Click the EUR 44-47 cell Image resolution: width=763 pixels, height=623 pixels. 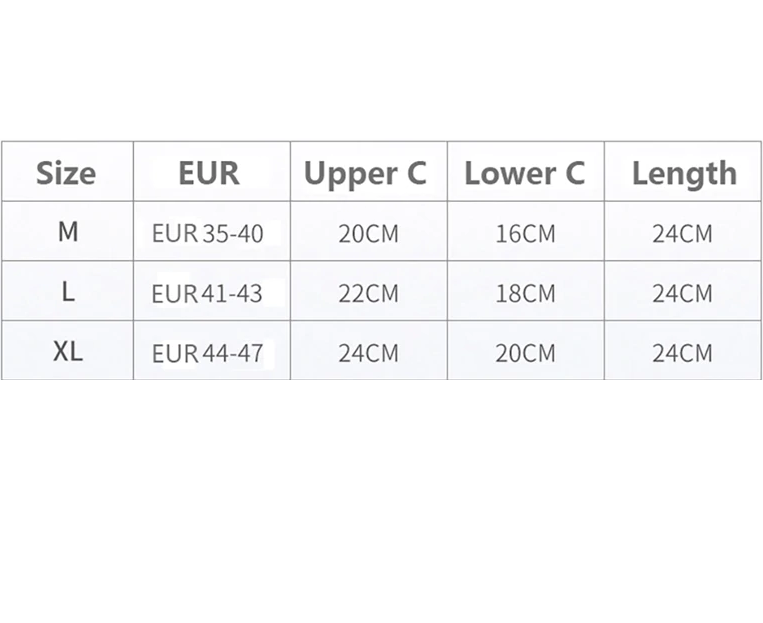point(208,353)
